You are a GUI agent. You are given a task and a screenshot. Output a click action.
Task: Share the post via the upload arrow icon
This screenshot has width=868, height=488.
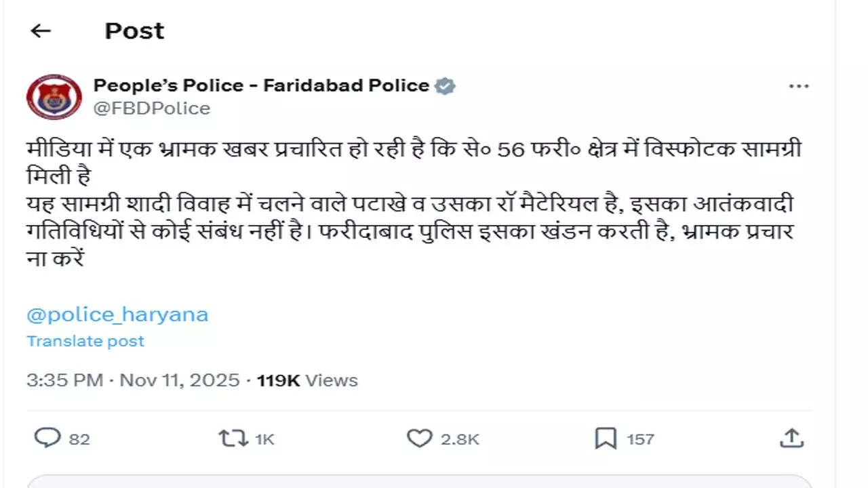point(791,439)
